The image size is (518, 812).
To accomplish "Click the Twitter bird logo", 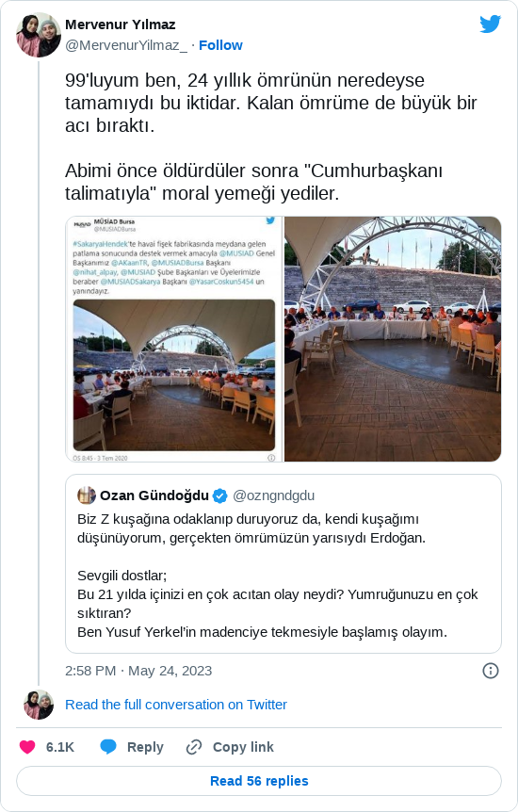I will coord(490,24).
